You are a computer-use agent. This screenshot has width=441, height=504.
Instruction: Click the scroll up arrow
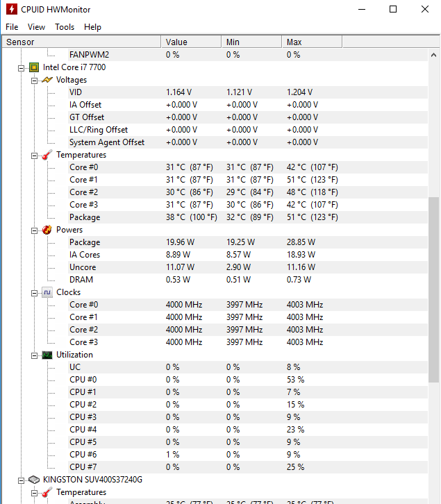(433, 55)
